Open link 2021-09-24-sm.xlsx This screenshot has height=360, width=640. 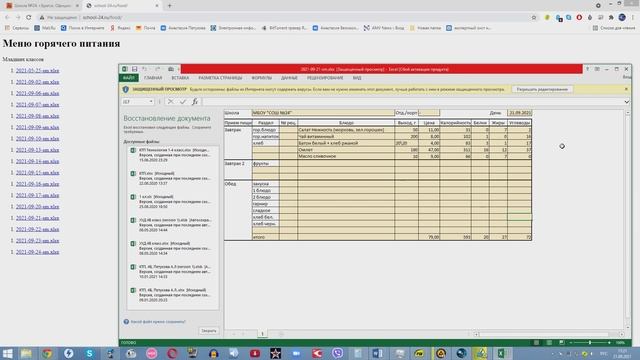click(38, 252)
